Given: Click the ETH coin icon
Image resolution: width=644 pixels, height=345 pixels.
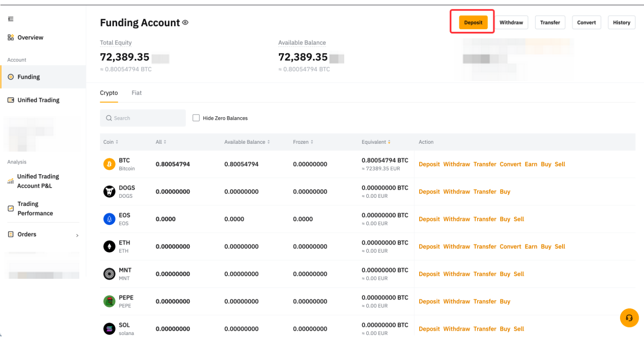Looking at the screenshot, I should 109,247.
